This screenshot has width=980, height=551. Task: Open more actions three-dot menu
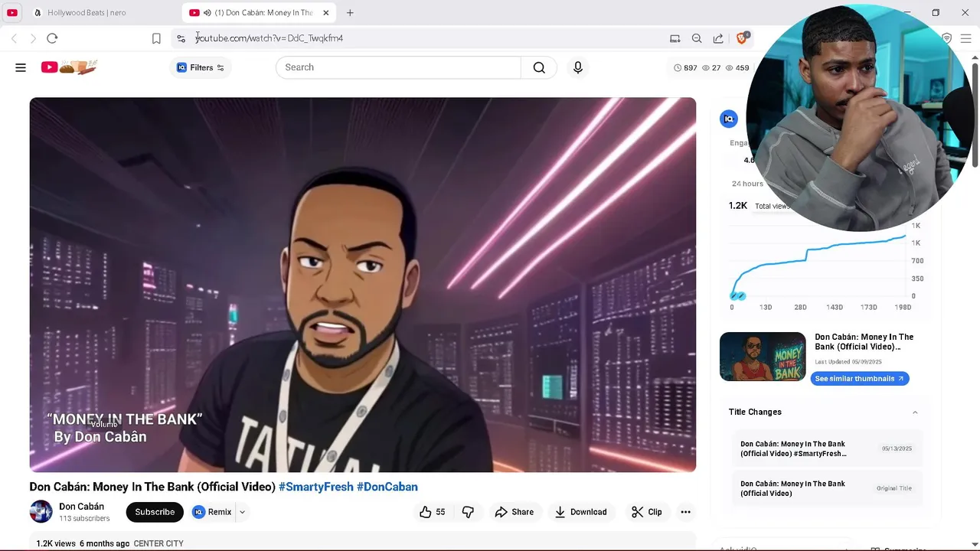(686, 512)
